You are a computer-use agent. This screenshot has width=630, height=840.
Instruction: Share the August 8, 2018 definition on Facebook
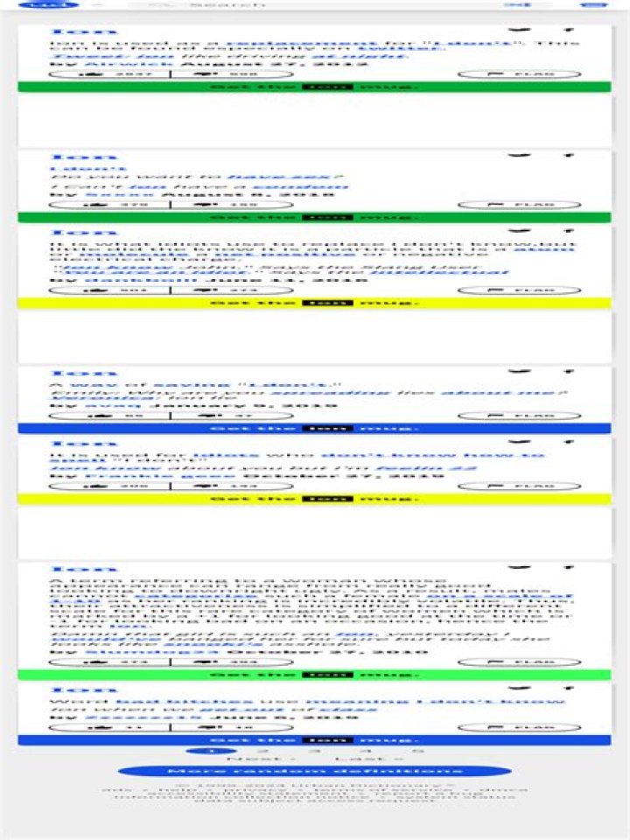pos(569,156)
